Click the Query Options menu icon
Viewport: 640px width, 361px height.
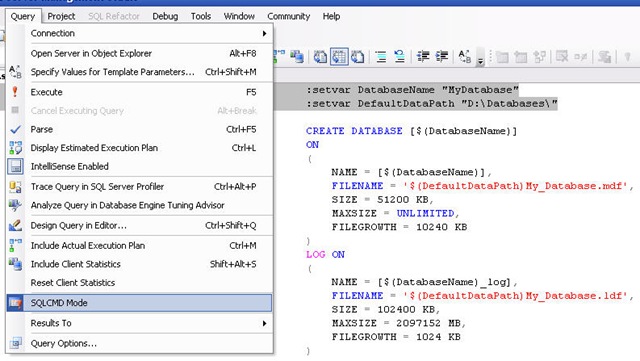tap(16, 343)
